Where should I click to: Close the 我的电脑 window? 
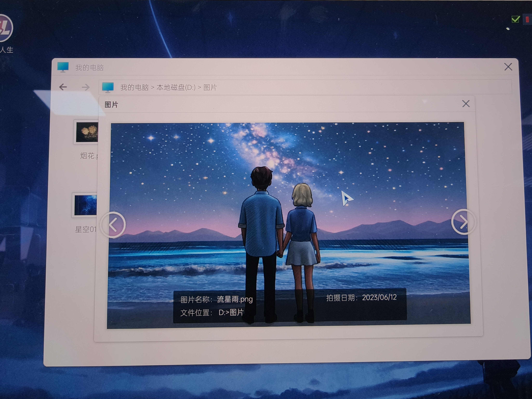[508, 67]
